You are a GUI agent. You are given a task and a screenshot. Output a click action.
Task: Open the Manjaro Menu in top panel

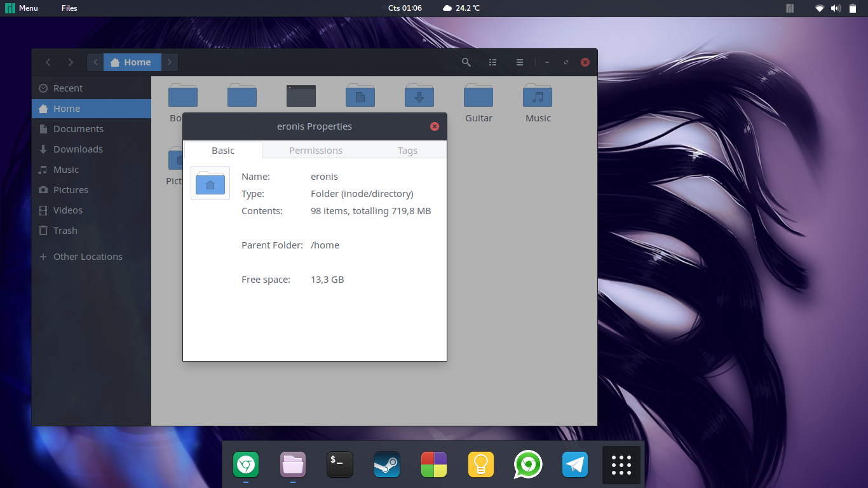22,8
